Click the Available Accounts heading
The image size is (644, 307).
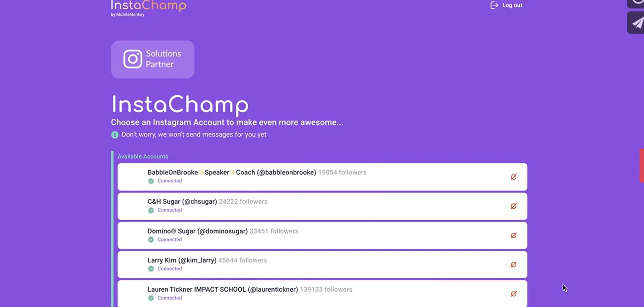(143, 156)
